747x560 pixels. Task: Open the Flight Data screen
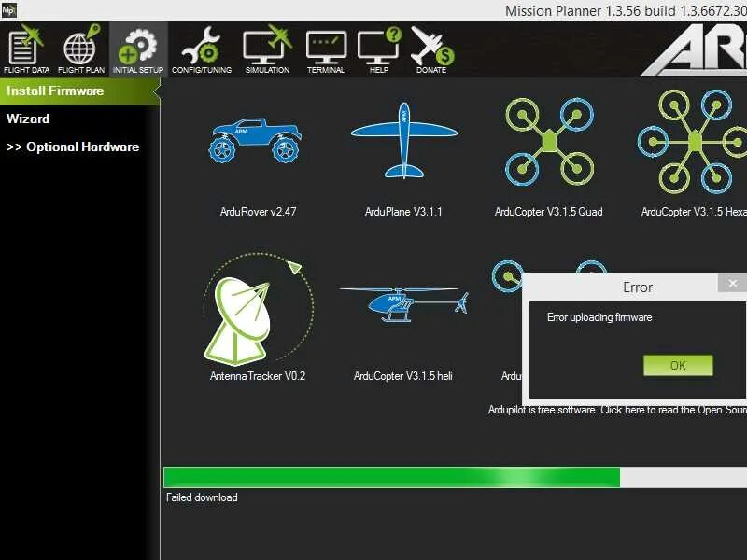coord(26,50)
